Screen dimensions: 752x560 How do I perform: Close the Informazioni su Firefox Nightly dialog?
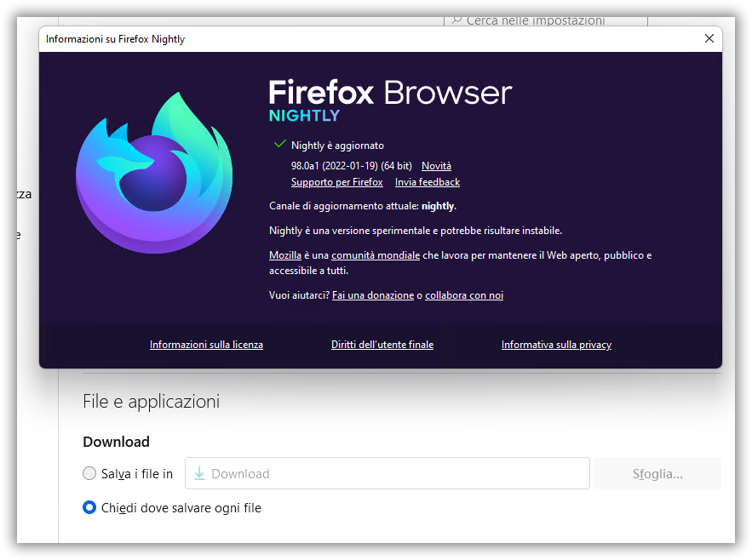(x=709, y=38)
